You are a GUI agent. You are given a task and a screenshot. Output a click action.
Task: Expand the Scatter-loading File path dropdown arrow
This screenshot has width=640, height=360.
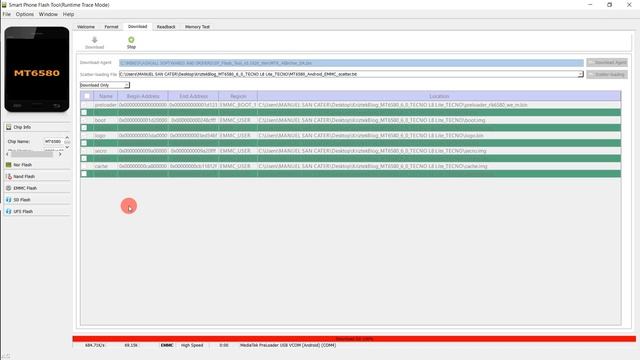coord(580,74)
